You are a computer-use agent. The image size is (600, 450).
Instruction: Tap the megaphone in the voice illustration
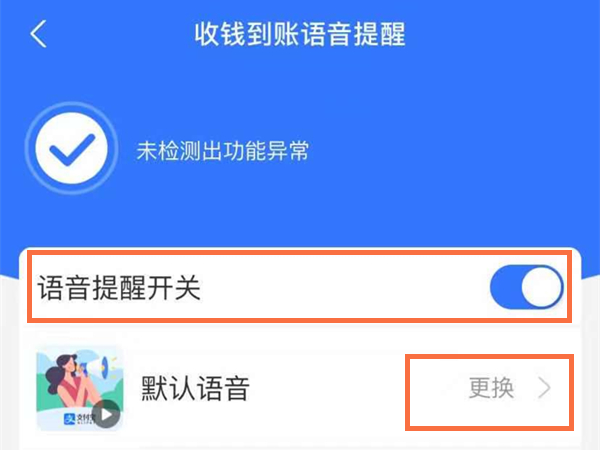(98, 367)
